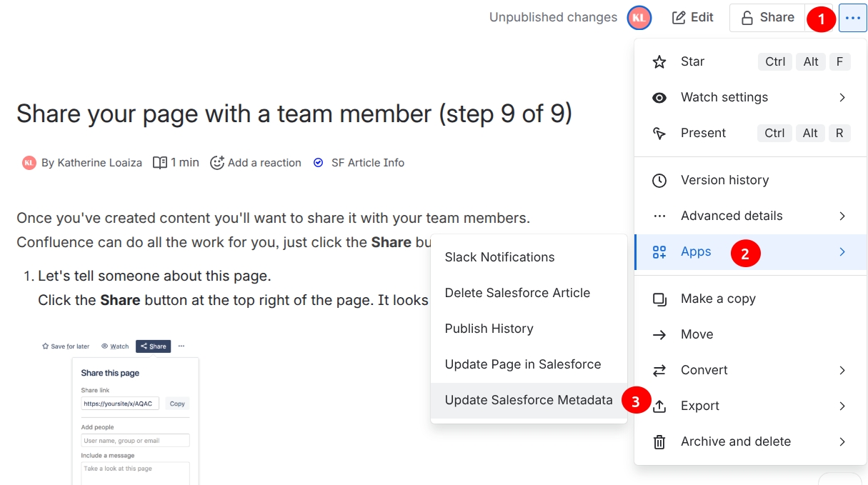Expand the Watch settings submenu chevron
Viewport: 868px width, 485px height.
pos(842,97)
